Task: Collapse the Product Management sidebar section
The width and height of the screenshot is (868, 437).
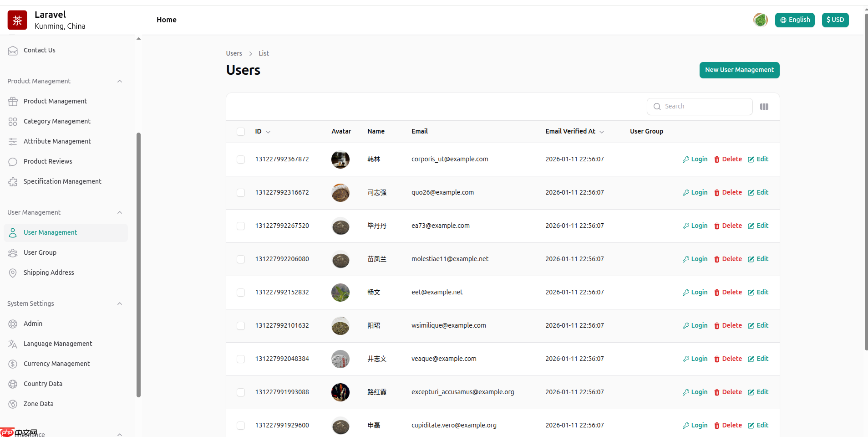Action: (120, 81)
